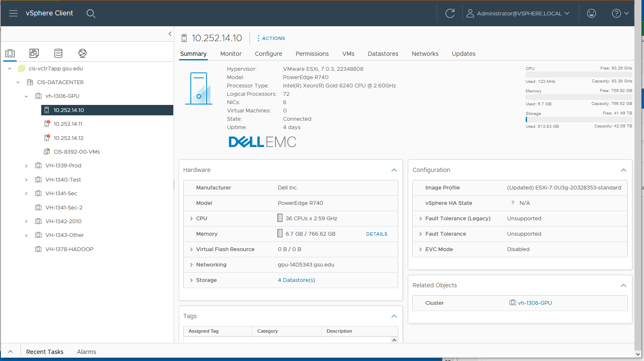Image resolution: width=644 pixels, height=361 pixels.
Task: Collapse the Configuration panel
Action: [624, 170]
